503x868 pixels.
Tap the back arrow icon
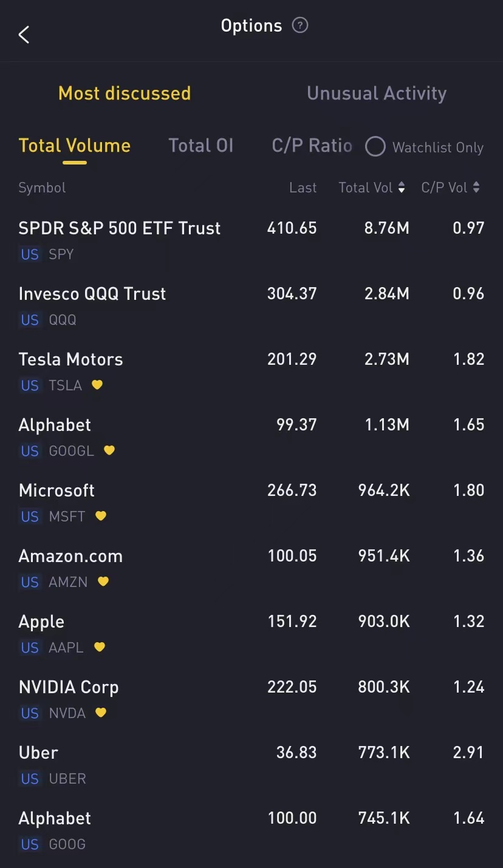pyautogui.click(x=24, y=35)
